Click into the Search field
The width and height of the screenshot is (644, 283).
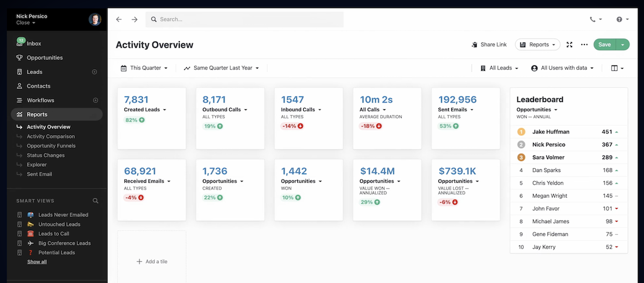point(245,19)
